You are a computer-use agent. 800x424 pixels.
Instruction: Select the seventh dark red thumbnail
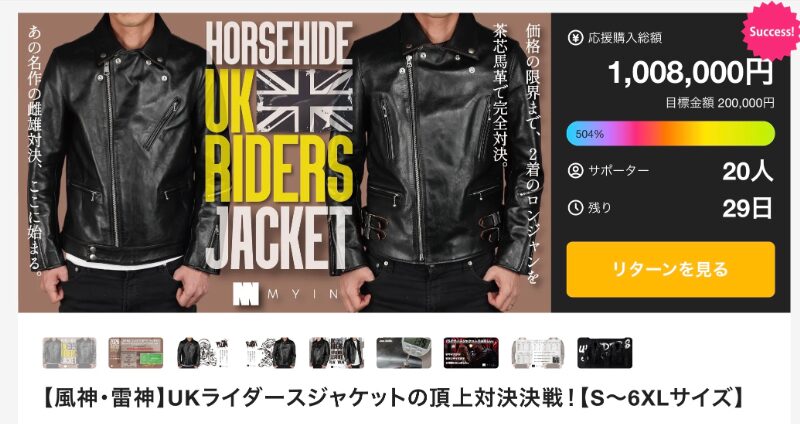click(x=471, y=353)
